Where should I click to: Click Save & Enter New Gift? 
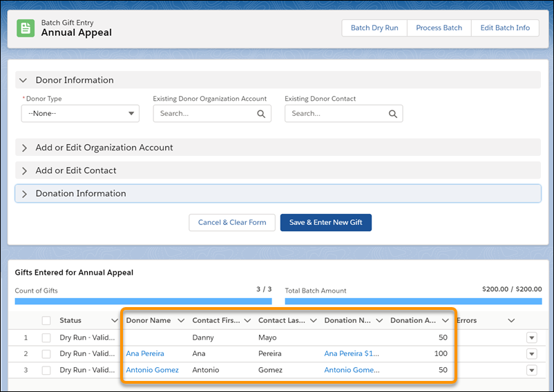tap(326, 222)
